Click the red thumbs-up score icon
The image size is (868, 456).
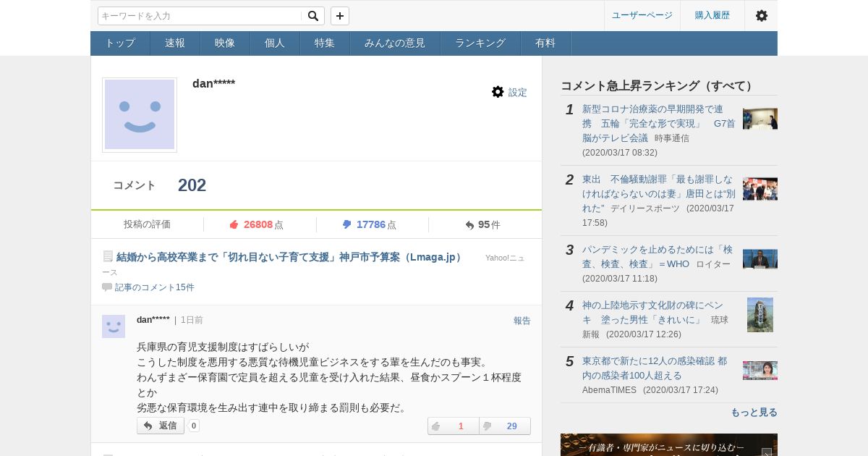pyautogui.click(x=234, y=224)
